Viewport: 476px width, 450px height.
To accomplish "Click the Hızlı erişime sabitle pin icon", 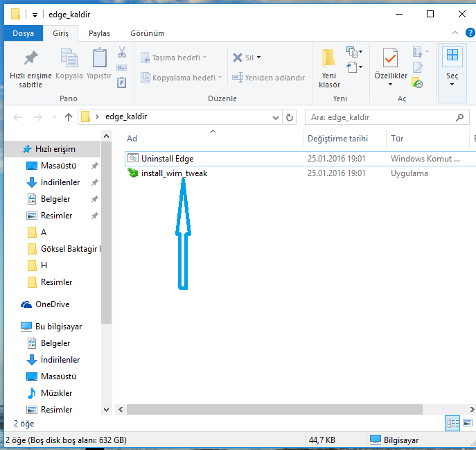I will [30, 60].
